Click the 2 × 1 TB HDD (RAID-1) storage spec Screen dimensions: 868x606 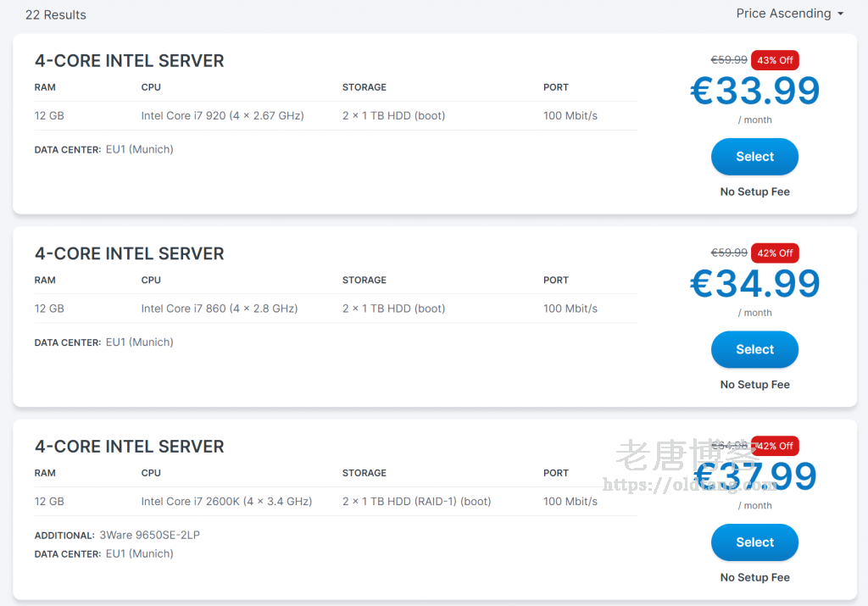(x=416, y=502)
